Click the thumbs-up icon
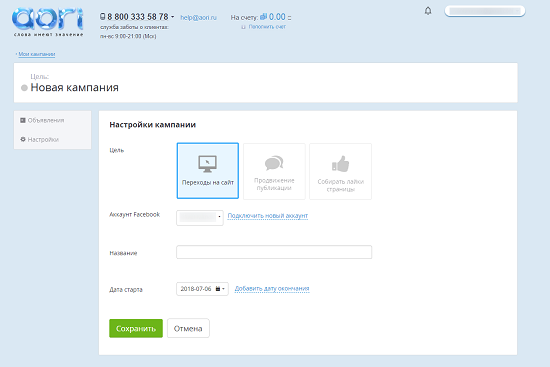 tap(340, 164)
